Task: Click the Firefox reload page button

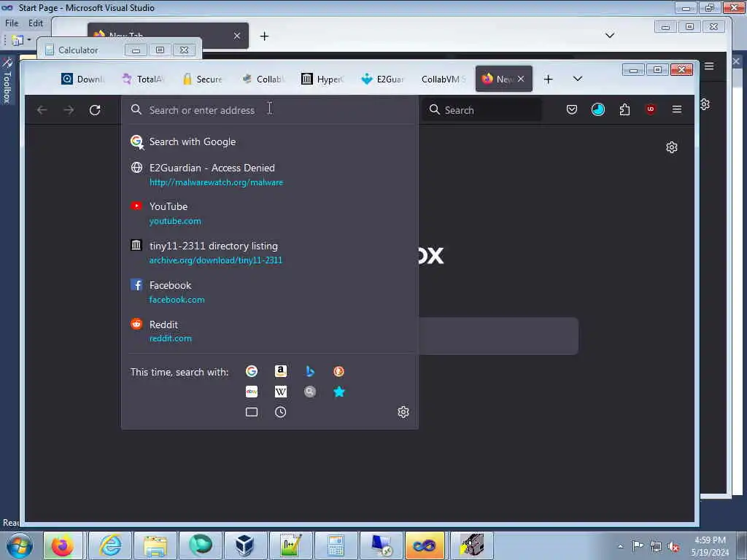Action: 95,110
